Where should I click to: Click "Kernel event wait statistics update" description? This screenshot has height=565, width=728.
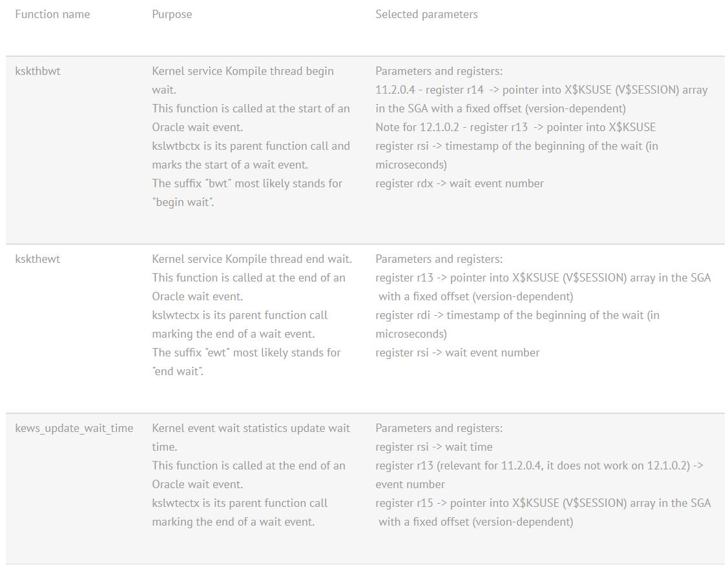(x=251, y=428)
